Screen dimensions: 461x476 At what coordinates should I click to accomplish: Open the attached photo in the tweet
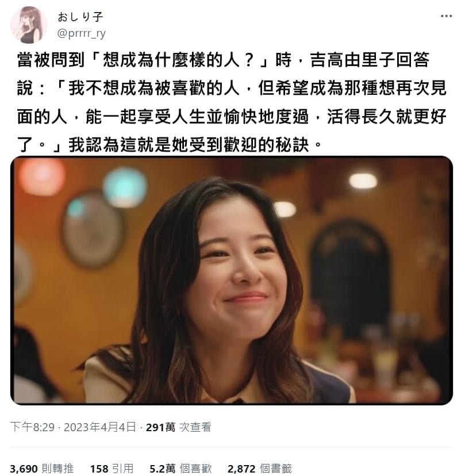tap(231, 280)
